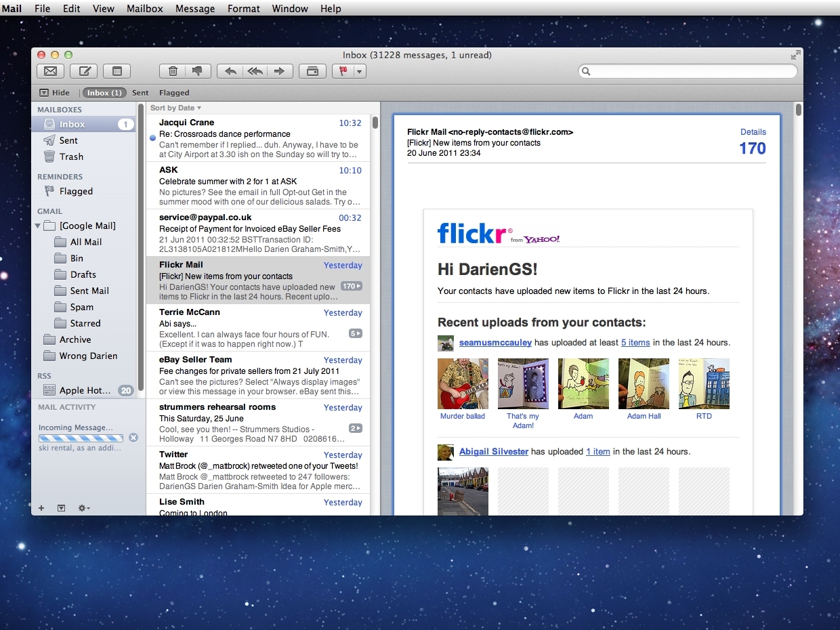Select the ASK message
The height and width of the screenshot is (630, 840).
[x=258, y=186]
